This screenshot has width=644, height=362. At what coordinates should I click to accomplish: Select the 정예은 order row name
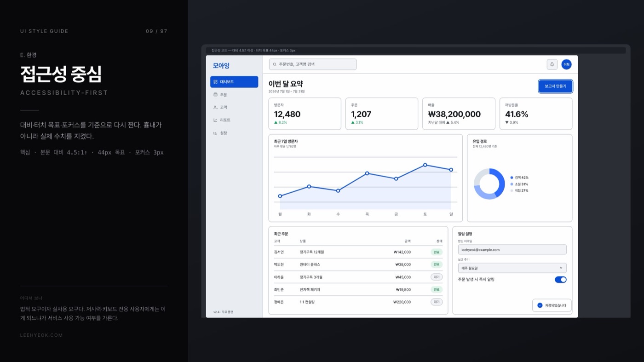click(279, 302)
